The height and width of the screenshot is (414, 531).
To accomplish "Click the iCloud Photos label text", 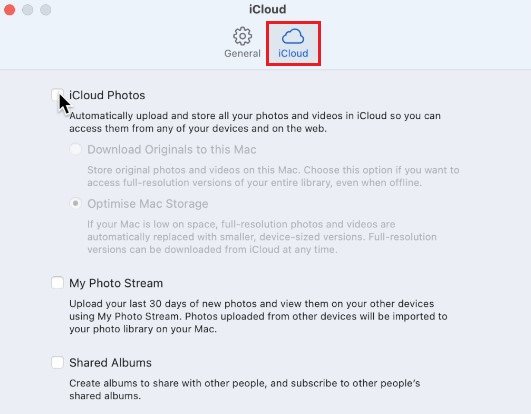I will coord(107,95).
